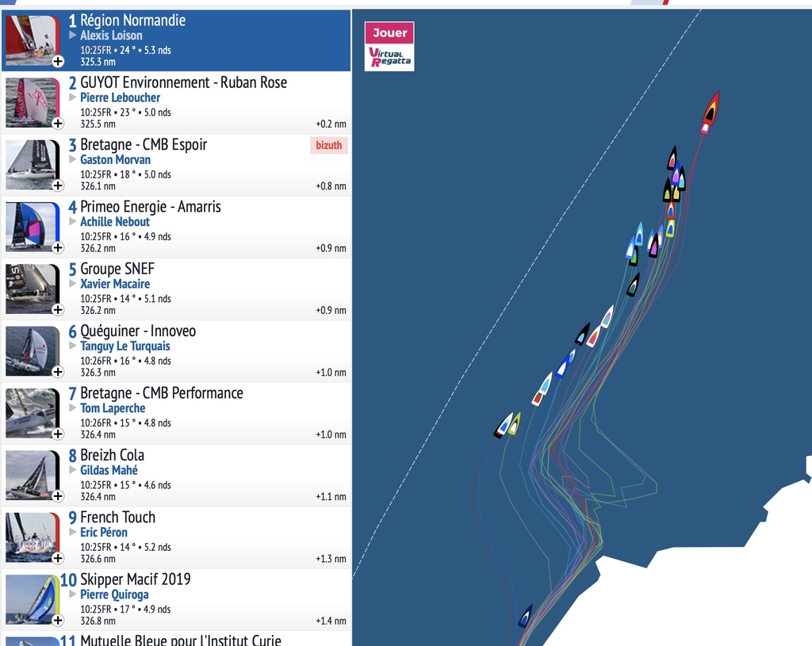Expand arrow next to Xavier Macaire
This screenshot has width=812, height=646.
point(73,284)
